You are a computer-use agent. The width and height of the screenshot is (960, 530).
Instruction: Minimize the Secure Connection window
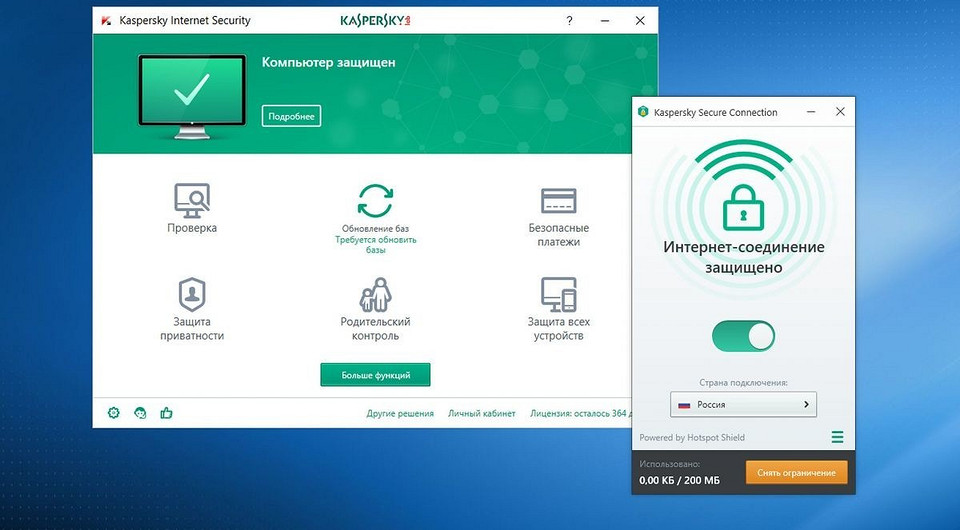click(x=811, y=112)
